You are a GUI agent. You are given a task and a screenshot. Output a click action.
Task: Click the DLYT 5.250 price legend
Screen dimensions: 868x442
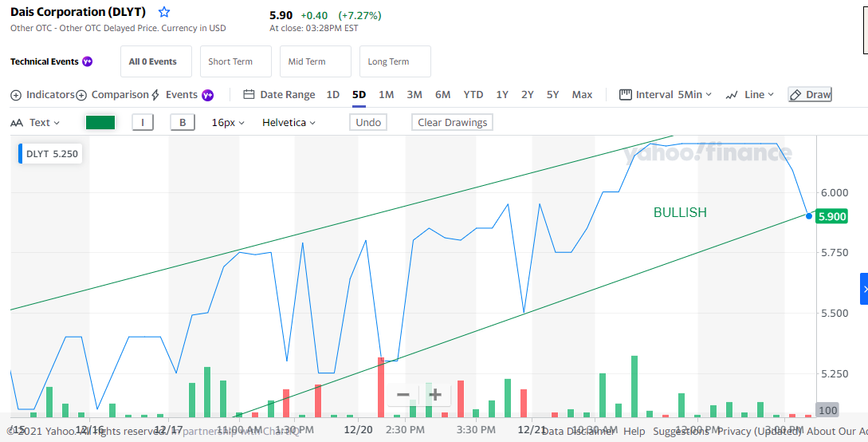pos(50,154)
